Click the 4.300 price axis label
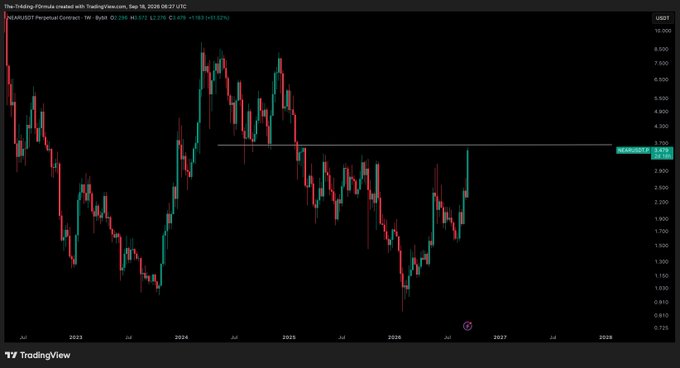The height and width of the screenshot is (368, 680). (661, 126)
